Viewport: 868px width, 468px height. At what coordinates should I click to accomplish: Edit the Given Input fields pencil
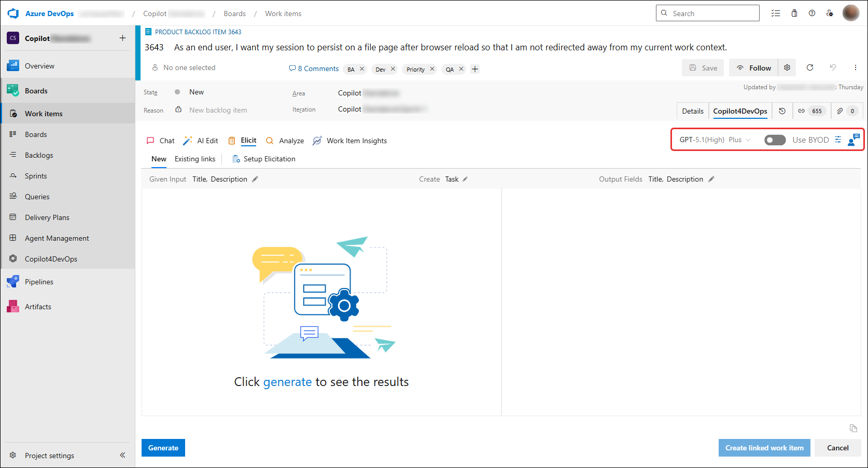click(255, 179)
